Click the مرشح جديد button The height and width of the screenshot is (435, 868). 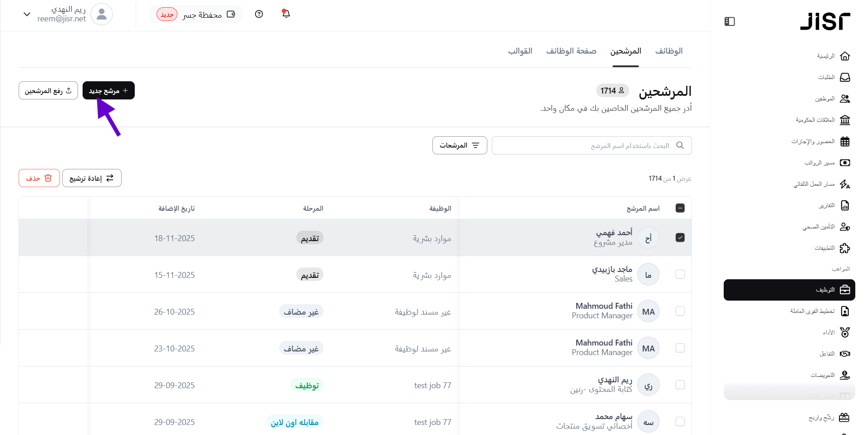click(108, 91)
